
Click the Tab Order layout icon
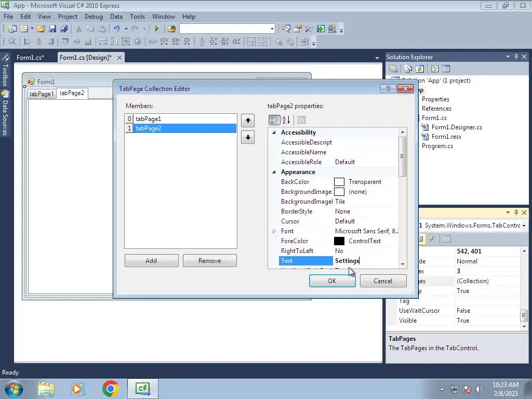point(304,42)
